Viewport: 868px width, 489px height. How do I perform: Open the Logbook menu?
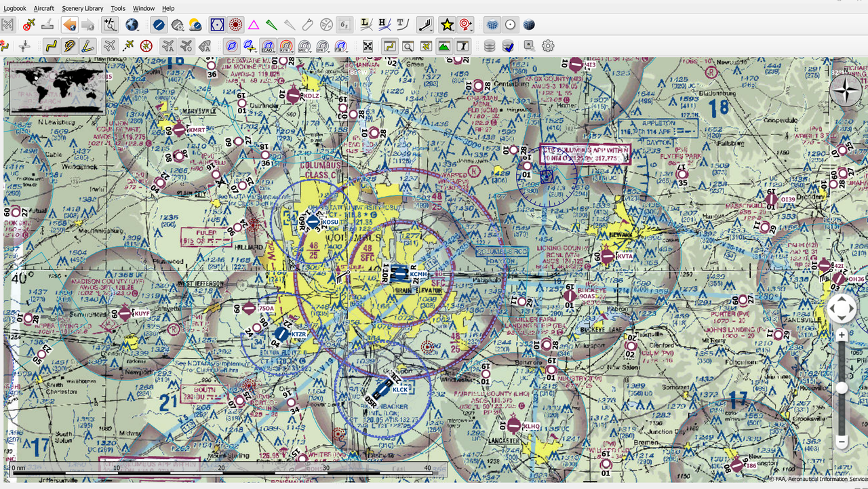(15, 8)
